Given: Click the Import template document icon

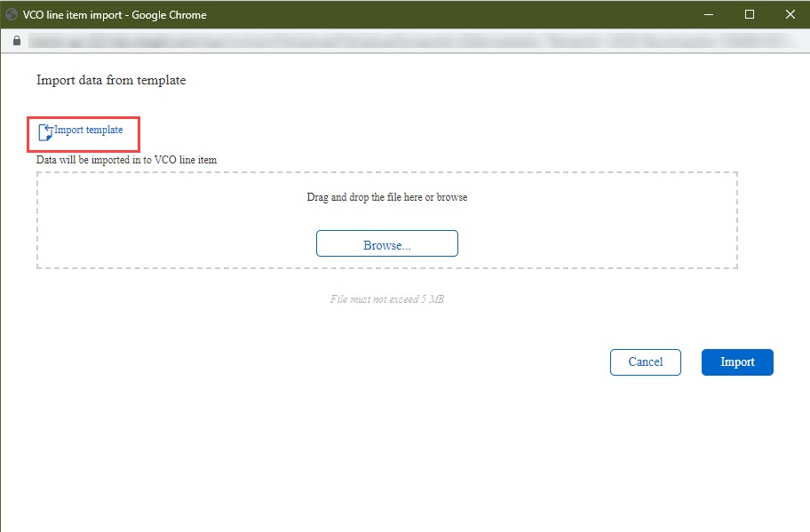Looking at the screenshot, I should pyautogui.click(x=45, y=132).
